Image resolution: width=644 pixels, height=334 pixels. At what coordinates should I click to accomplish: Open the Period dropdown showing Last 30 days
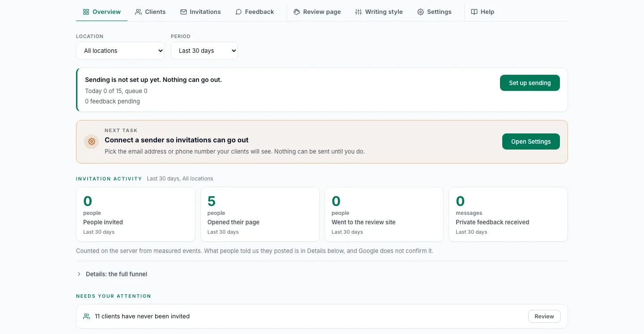click(204, 51)
